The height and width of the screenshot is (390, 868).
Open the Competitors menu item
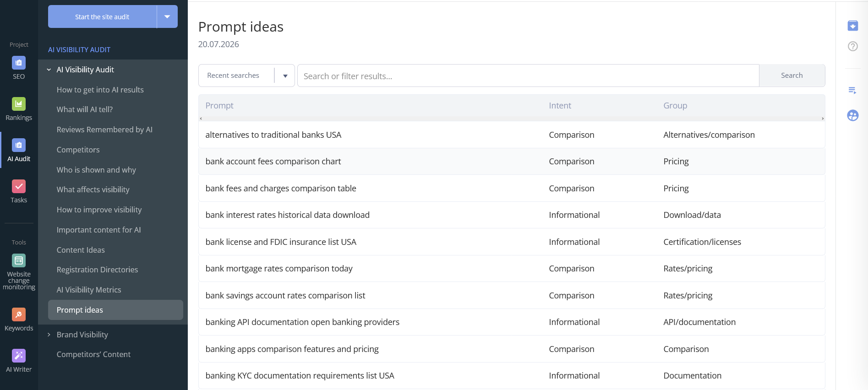click(x=78, y=150)
